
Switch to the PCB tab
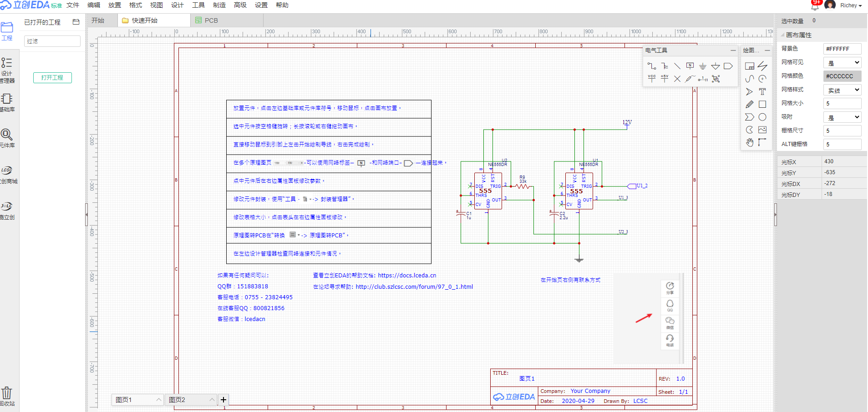click(x=227, y=20)
